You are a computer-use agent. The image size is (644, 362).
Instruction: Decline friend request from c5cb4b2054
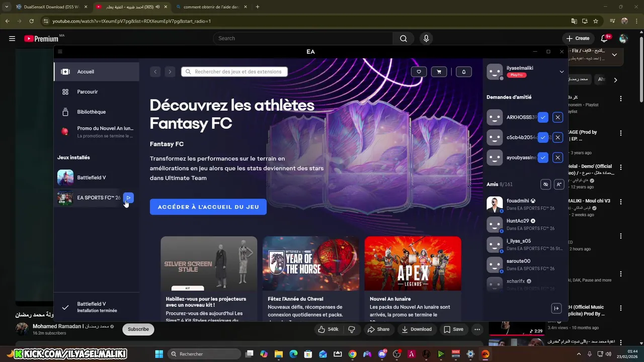(x=557, y=137)
